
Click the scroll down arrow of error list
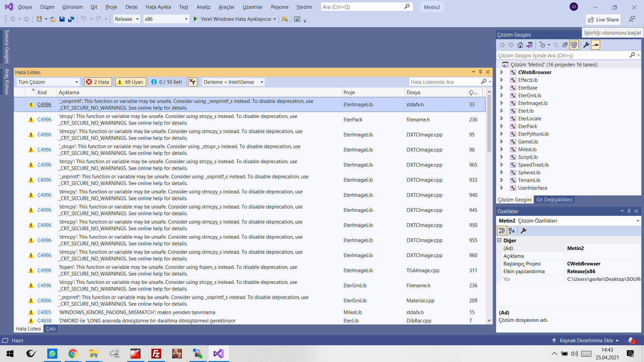pos(489,321)
